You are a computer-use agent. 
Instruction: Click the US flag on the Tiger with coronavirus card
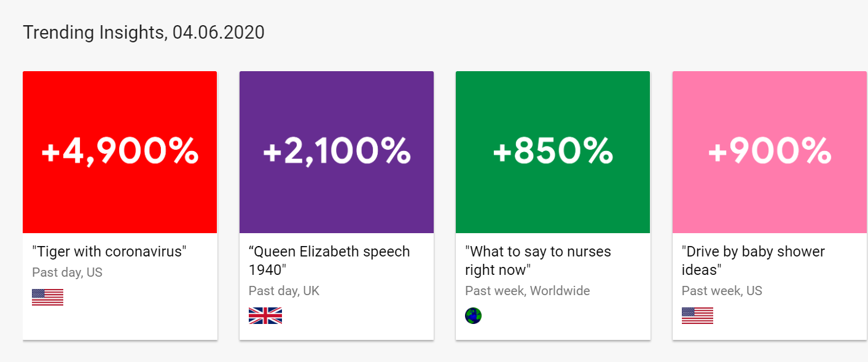[x=47, y=297]
